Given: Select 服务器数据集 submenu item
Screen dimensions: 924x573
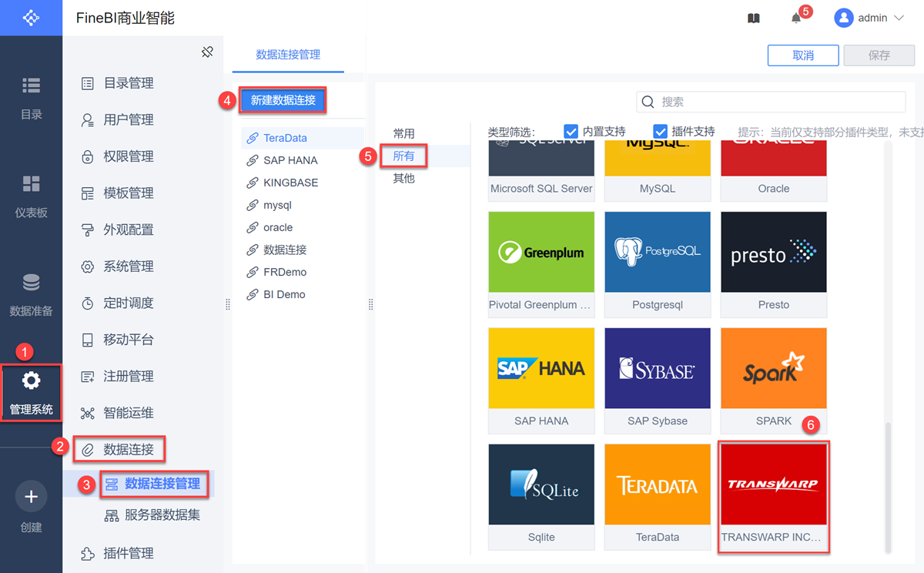Looking at the screenshot, I should coord(153,515).
